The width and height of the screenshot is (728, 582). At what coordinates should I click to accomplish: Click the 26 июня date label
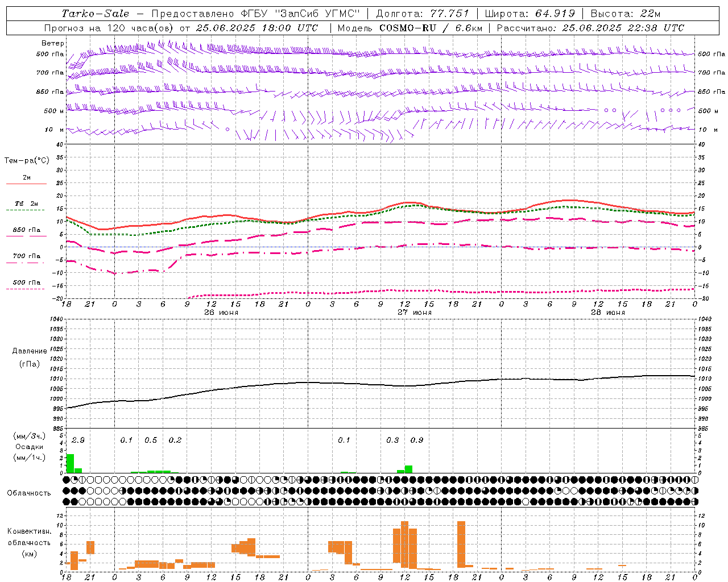point(221,313)
